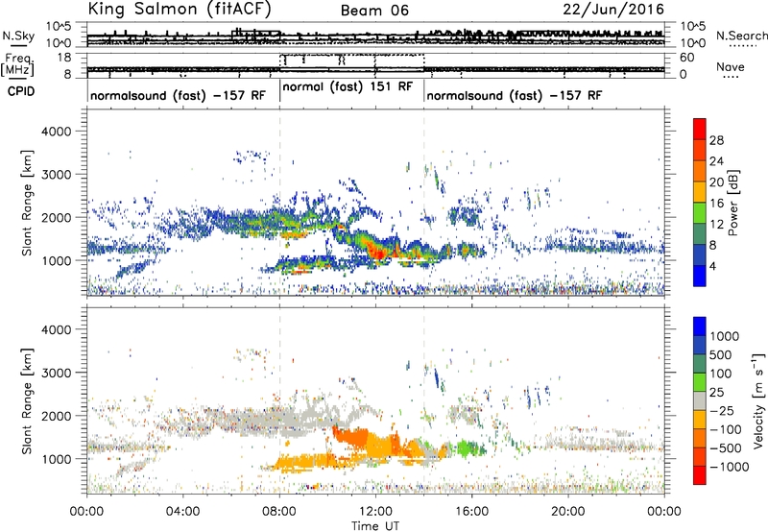Click 'Slant Range [km]' label of velocity plot
The image size is (768, 532).
(x=27, y=401)
